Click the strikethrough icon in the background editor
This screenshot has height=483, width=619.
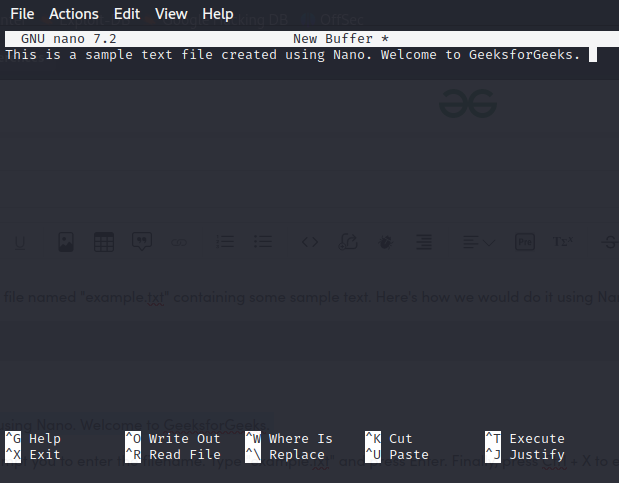point(611,242)
